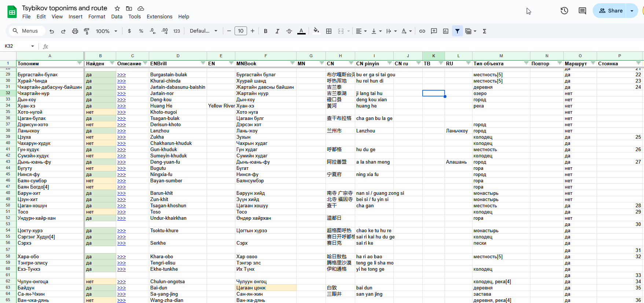The image size is (644, 303).
Task: Click the Share button
Action: click(611, 11)
